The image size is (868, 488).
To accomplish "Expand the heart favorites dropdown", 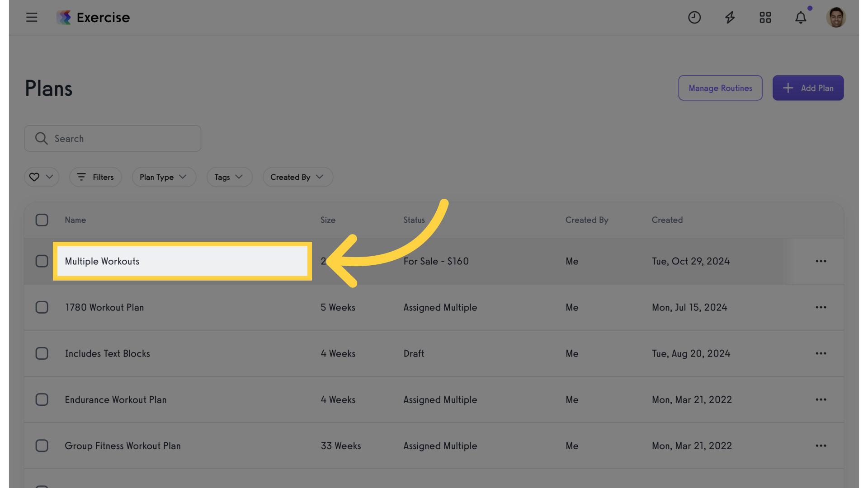I will (x=42, y=177).
